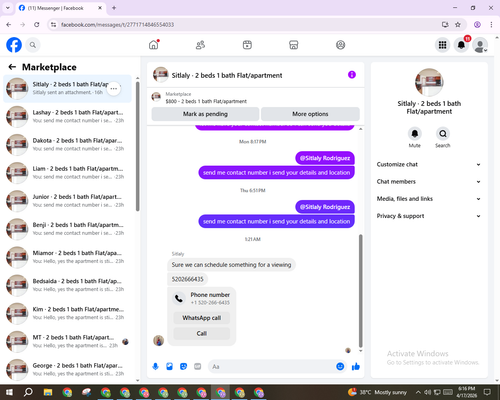
Task: Open conversation options three-dot button on Sitlaly chat
Action: (x=114, y=89)
